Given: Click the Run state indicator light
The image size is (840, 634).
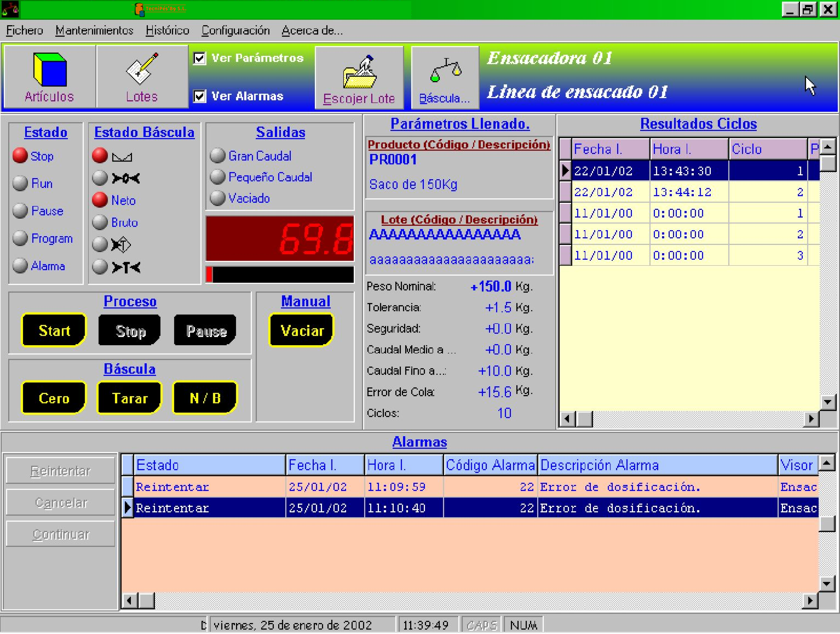Looking at the screenshot, I should 20,183.
